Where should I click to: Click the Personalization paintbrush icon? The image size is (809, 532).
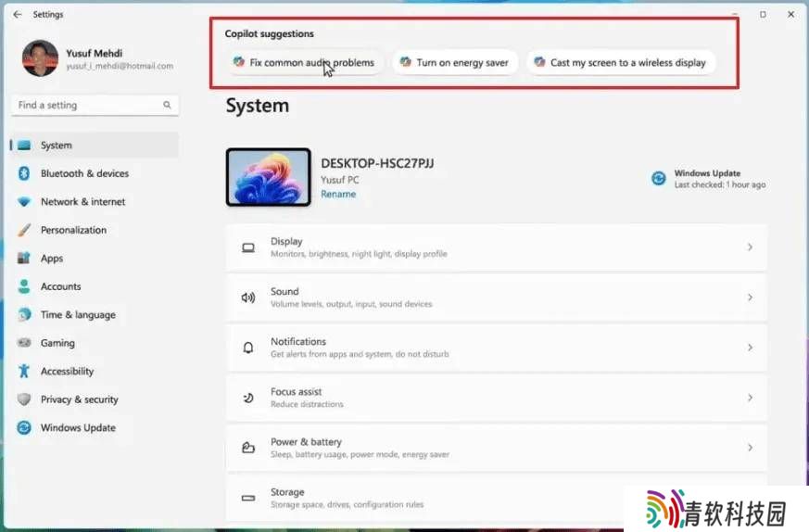coord(24,230)
